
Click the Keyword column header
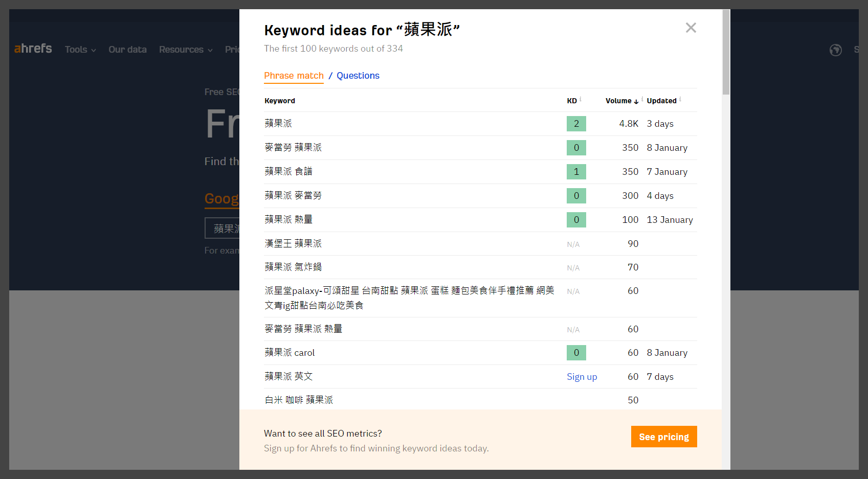click(280, 101)
